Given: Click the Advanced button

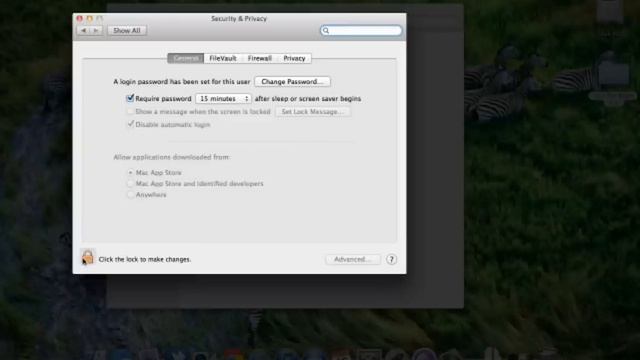Looking at the screenshot, I should (353, 259).
